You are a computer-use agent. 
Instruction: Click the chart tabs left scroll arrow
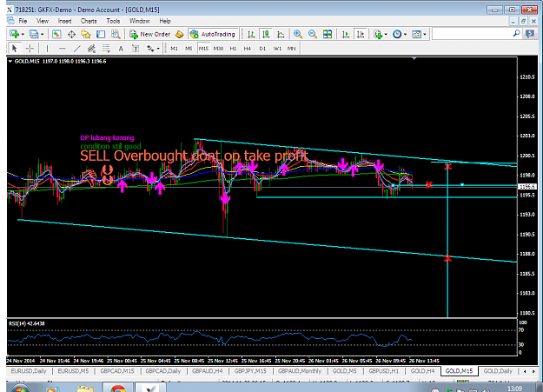pos(525,371)
